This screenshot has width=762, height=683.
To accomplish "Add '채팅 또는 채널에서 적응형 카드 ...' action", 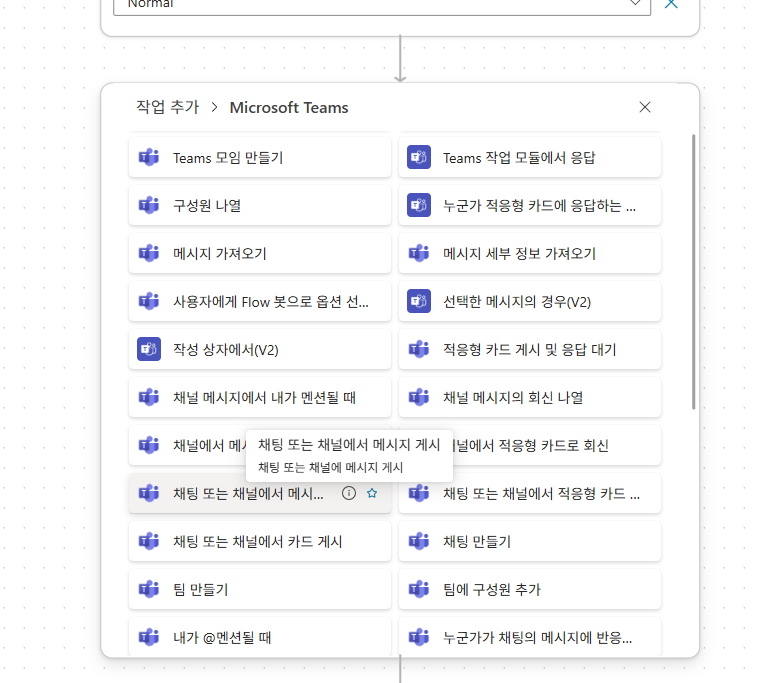I will click(x=530, y=493).
